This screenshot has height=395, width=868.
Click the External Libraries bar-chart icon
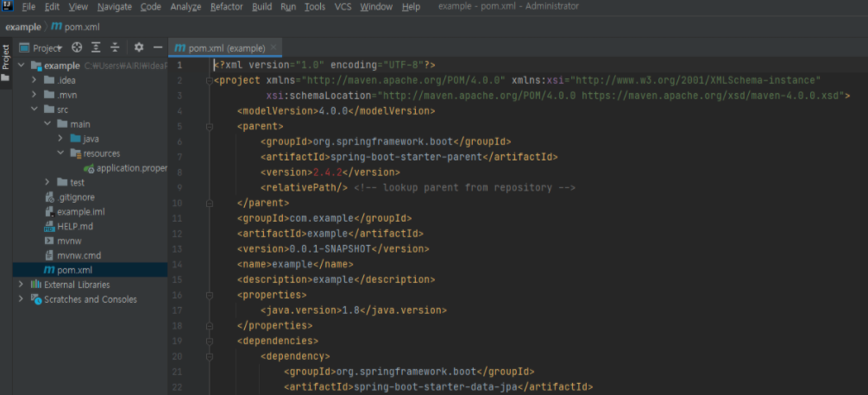[36, 285]
